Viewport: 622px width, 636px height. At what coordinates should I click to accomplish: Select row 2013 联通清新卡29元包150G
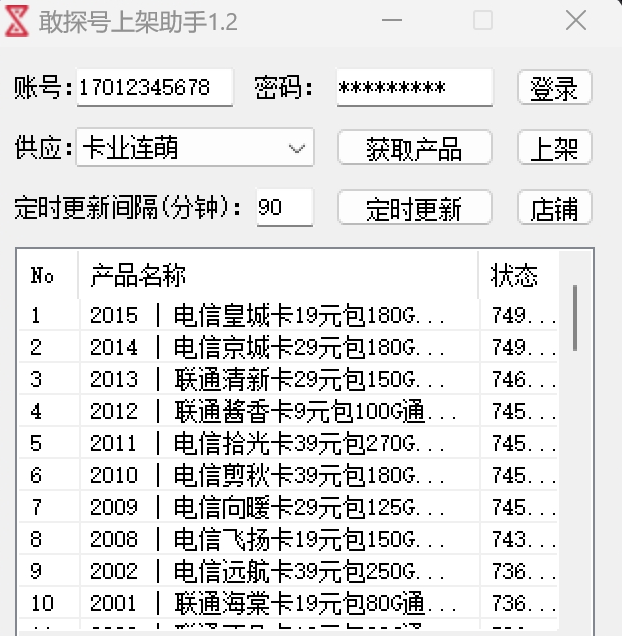pos(288,379)
